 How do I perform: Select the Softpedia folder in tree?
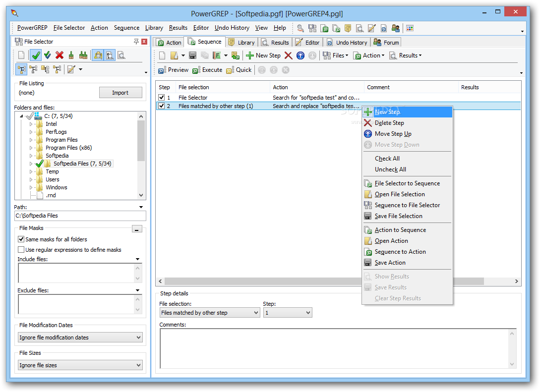[57, 156]
